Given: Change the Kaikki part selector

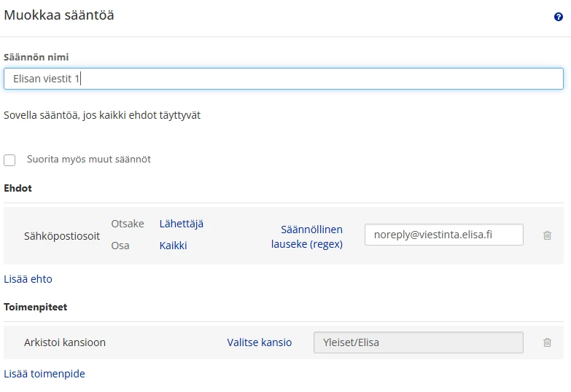Looking at the screenshot, I should pyautogui.click(x=173, y=246).
